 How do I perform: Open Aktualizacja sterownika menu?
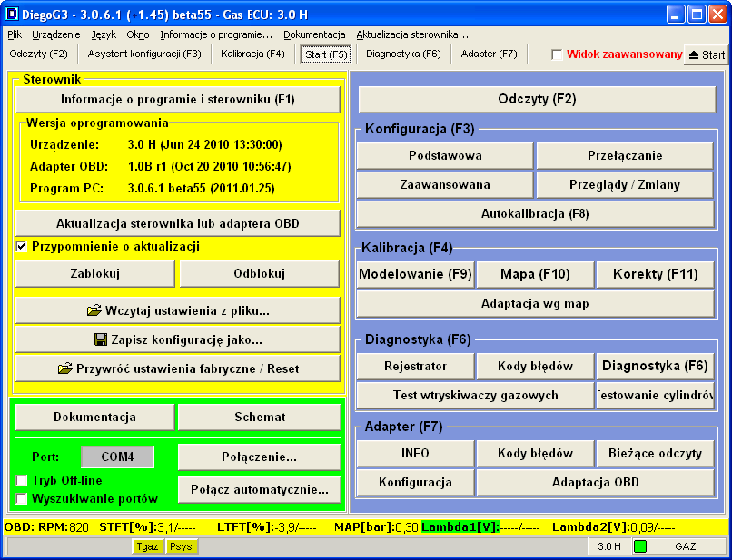[412, 34]
